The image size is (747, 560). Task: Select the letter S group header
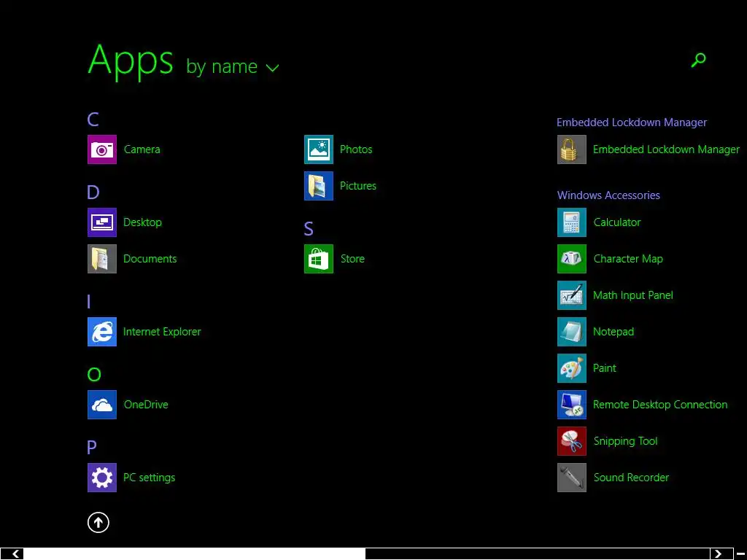[x=309, y=228]
